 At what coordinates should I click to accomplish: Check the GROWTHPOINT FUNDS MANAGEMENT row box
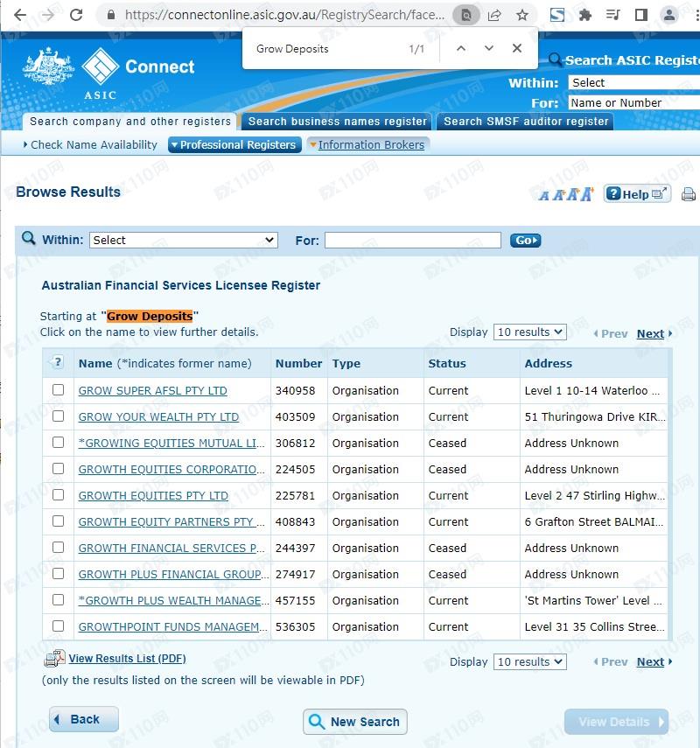(59, 626)
